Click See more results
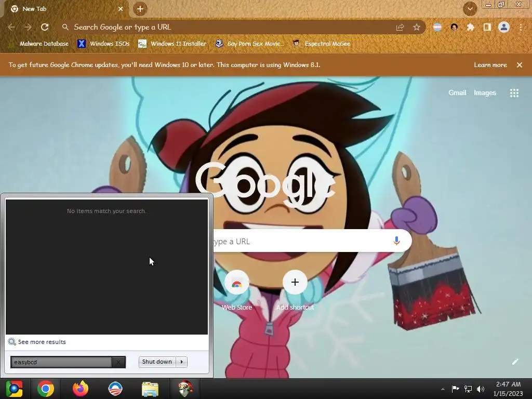The width and height of the screenshot is (532, 399). tap(42, 342)
